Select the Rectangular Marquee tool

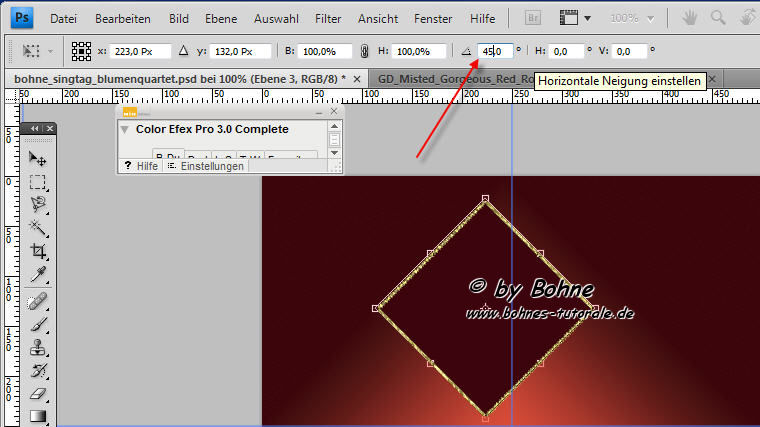38,182
